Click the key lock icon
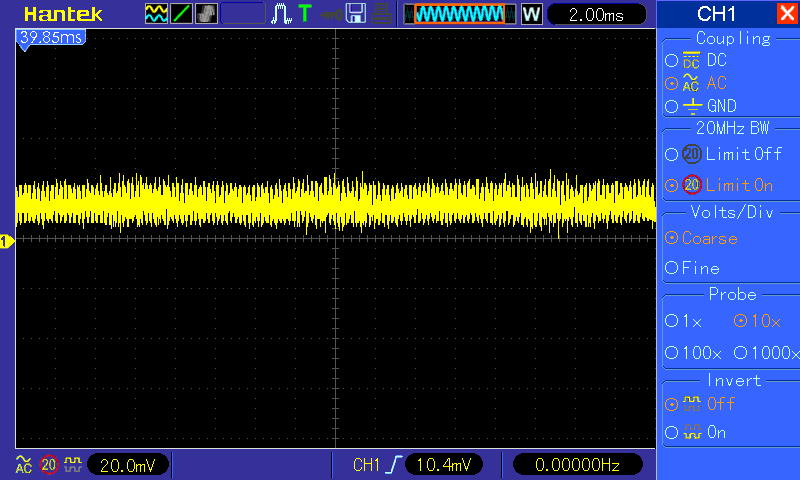This screenshot has width=800, height=480. click(x=331, y=14)
